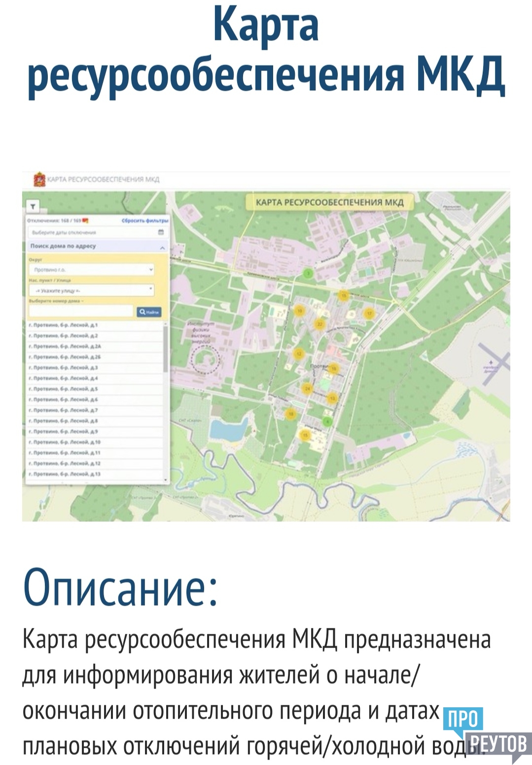Click the yellow cluster marker numbered 24
The width and height of the screenshot is (532, 765).
[x=307, y=389]
